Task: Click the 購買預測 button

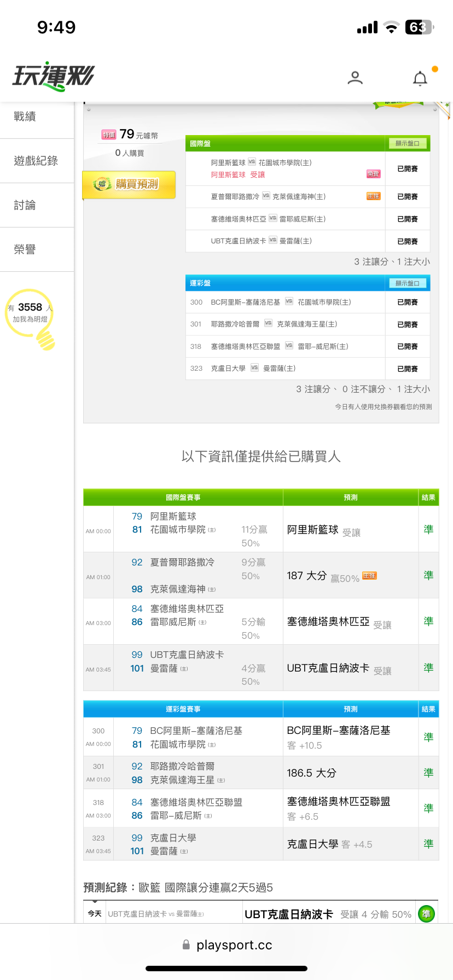Action: tap(129, 185)
